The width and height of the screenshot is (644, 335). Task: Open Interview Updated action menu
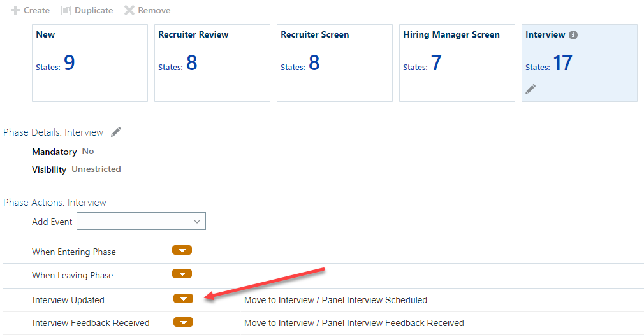pos(183,299)
